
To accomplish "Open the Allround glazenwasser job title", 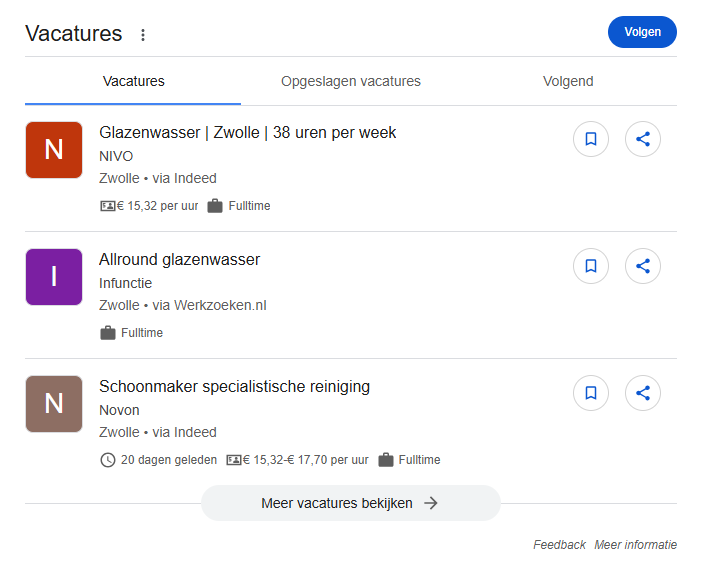I will pos(180,260).
